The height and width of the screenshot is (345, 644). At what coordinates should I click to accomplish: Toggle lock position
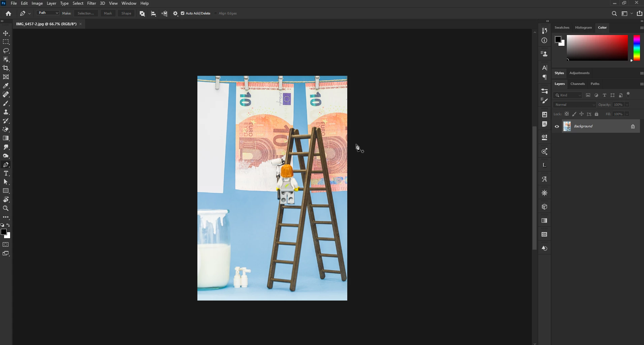click(x=581, y=114)
